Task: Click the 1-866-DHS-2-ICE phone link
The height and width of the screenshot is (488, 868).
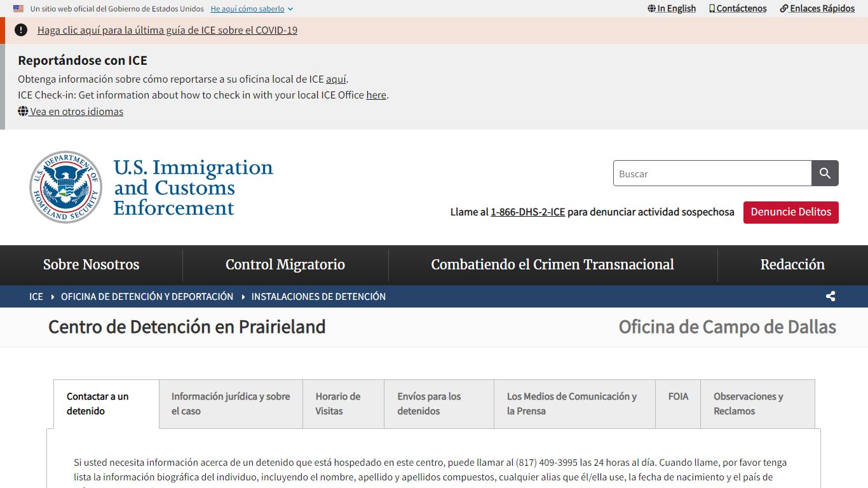Action: (x=527, y=212)
